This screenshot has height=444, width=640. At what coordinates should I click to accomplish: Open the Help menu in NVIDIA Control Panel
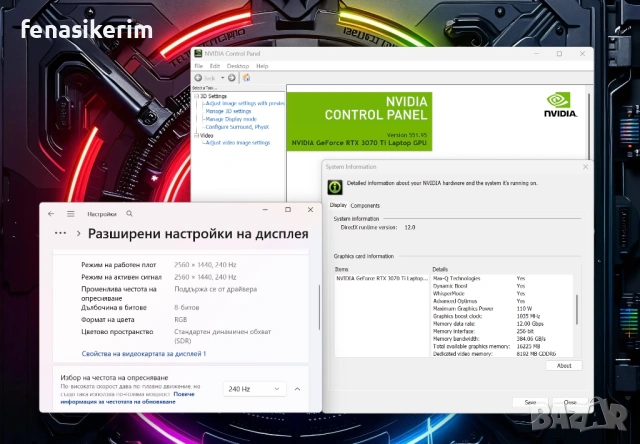[262, 66]
